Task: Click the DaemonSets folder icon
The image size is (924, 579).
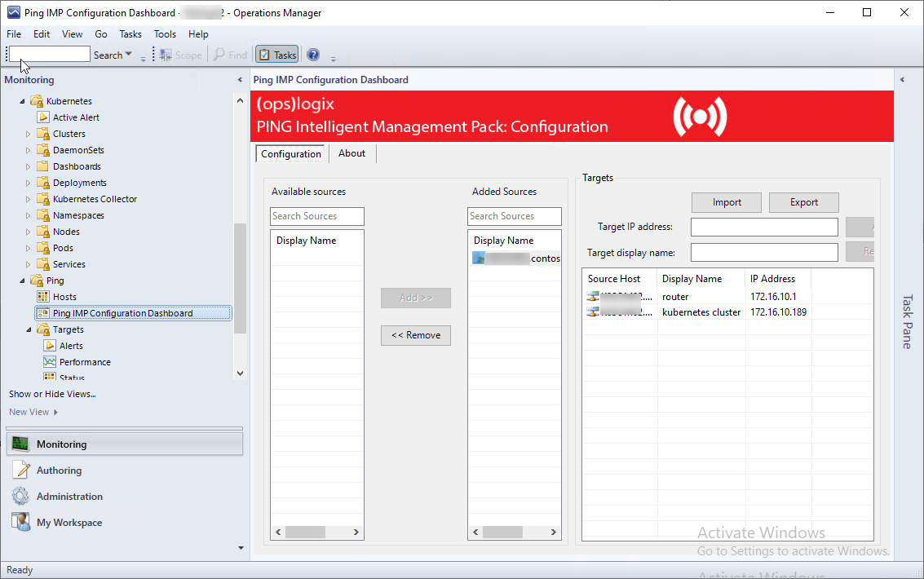Action: 43,150
